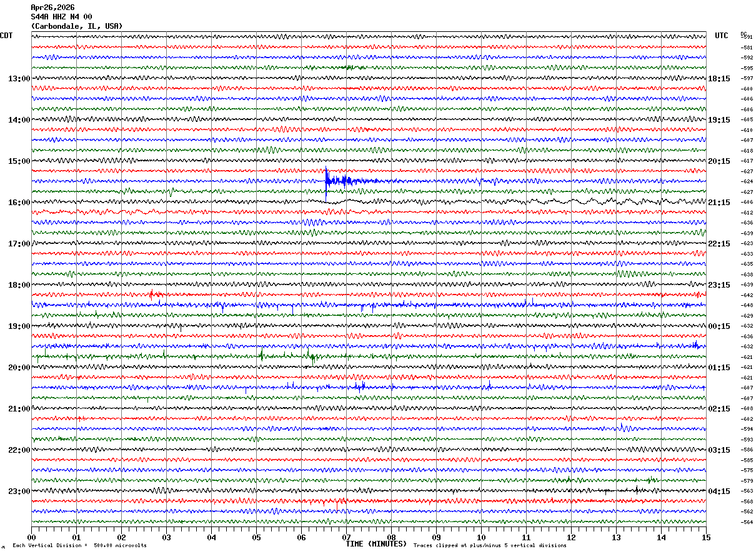Select the 13:00 CDT row label
Screen dimensions: 756x554
click(19, 79)
